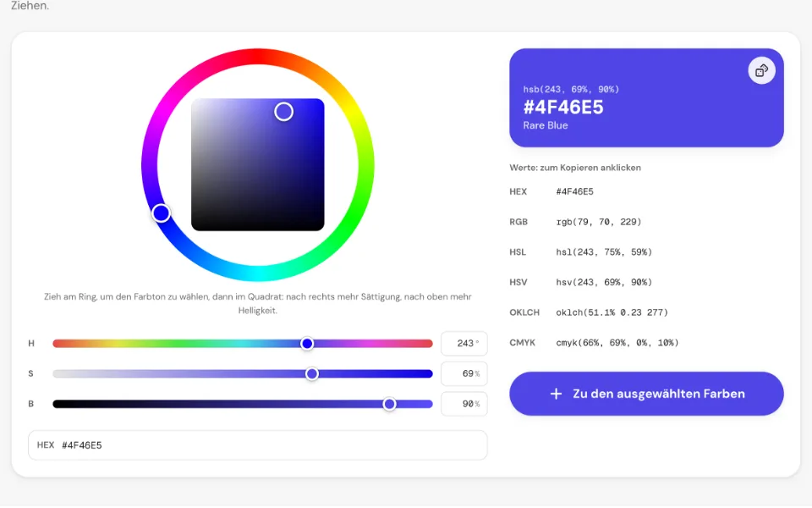The width and height of the screenshot is (812, 508).
Task: Click the brightness slider handle at 90%
Action: click(389, 404)
